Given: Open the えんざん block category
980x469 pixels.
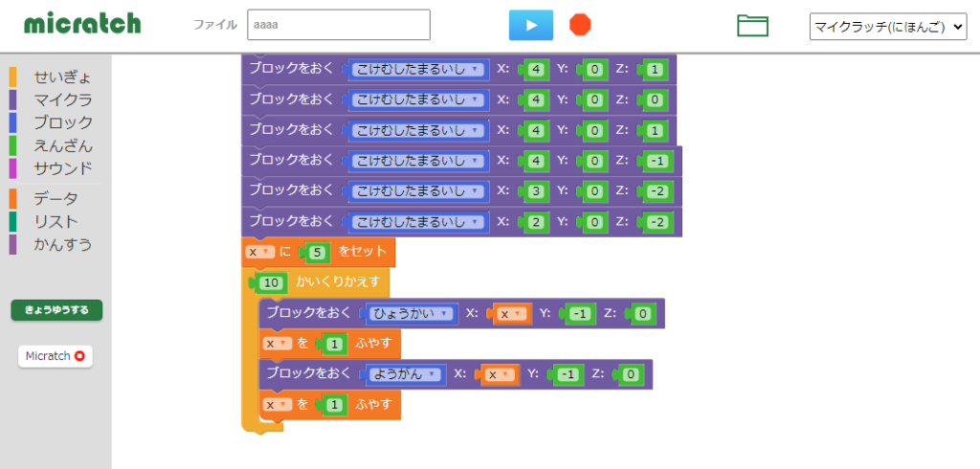Looking at the screenshot, I should [x=62, y=145].
